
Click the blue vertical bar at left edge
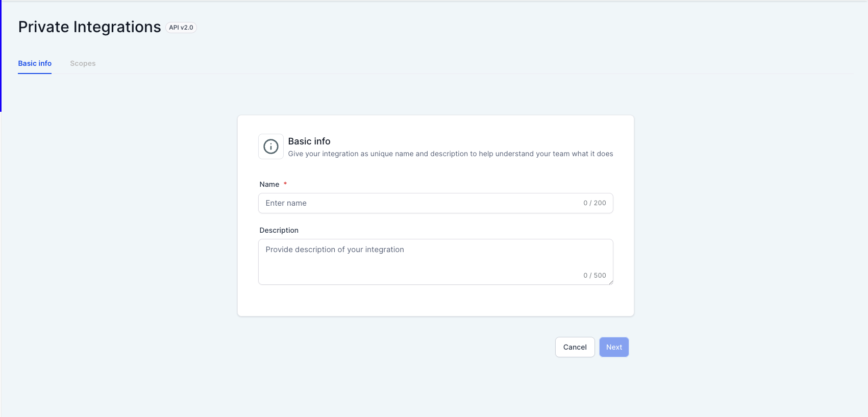point(1,56)
